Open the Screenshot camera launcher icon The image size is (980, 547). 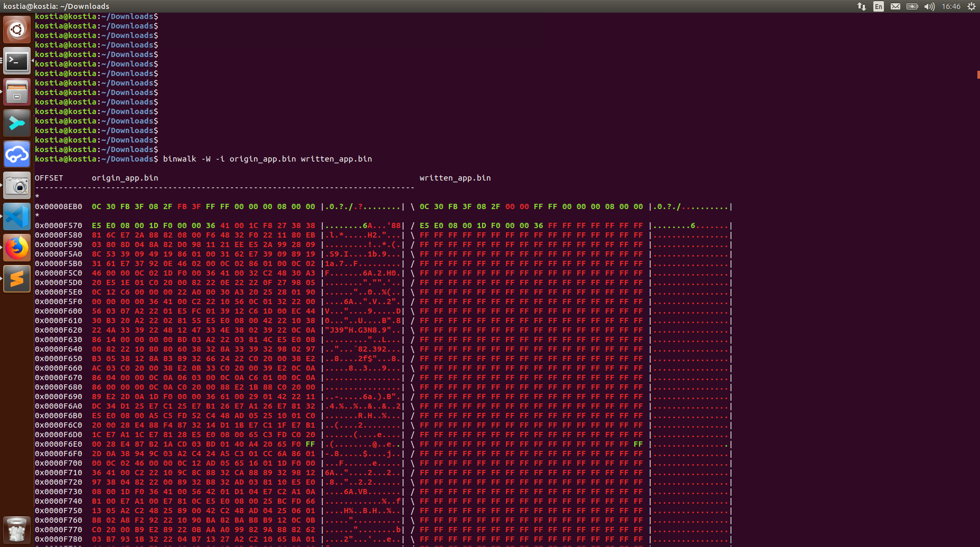click(x=17, y=185)
